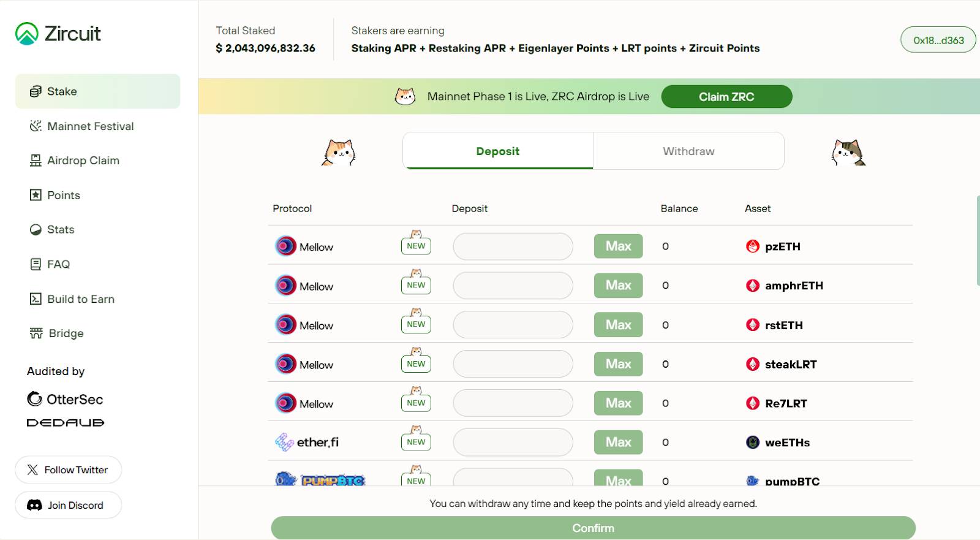Screen dimensions: 980x540
Task: Focus the rstETH deposit input
Action: (x=513, y=325)
